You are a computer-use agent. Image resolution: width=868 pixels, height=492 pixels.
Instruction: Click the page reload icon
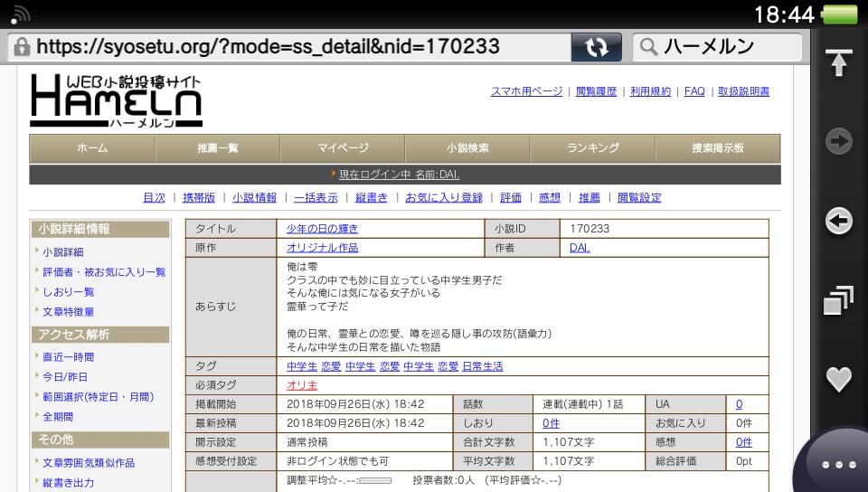coord(597,47)
